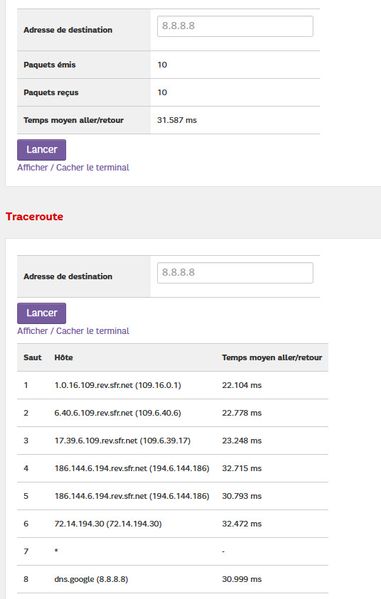Select the 32.472 ms time value
Viewport: 381px width, 599px height.
[242, 524]
